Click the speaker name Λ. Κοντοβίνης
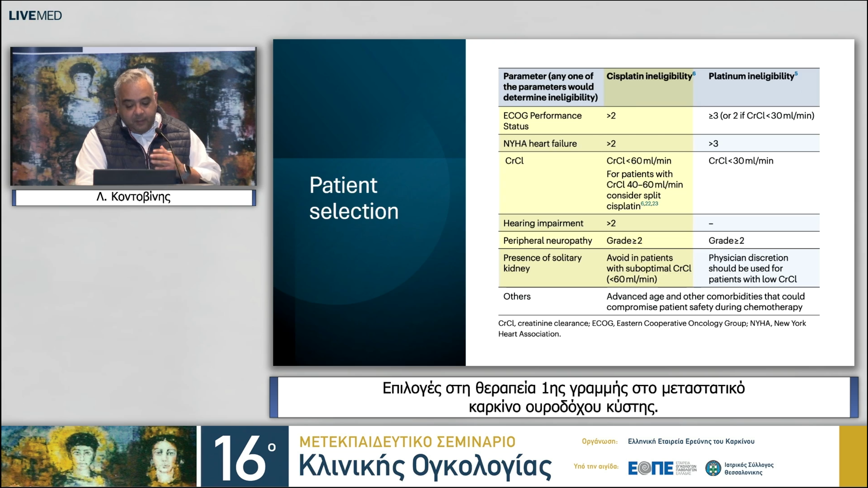The width and height of the screenshot is (868, 488). coord(134,197)
